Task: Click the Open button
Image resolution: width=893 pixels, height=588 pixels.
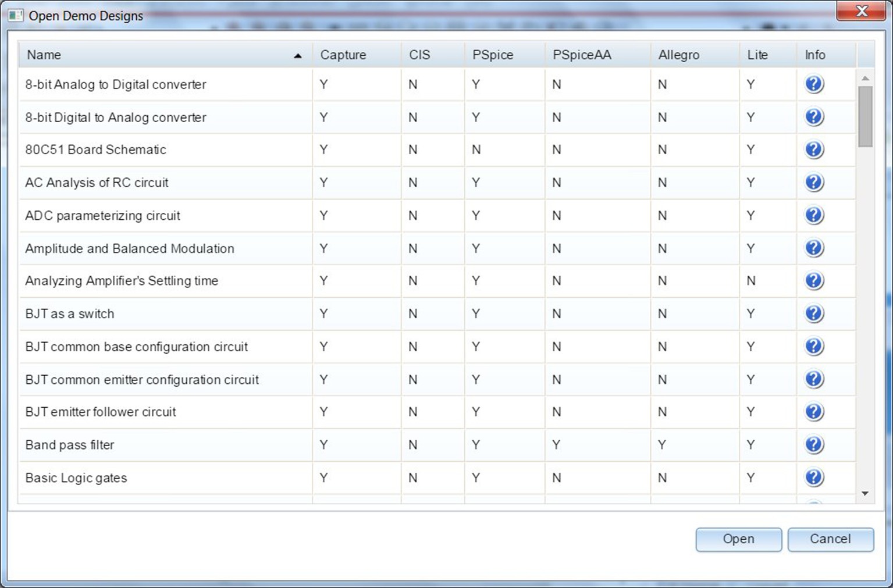Action: [x=739, y=539]
